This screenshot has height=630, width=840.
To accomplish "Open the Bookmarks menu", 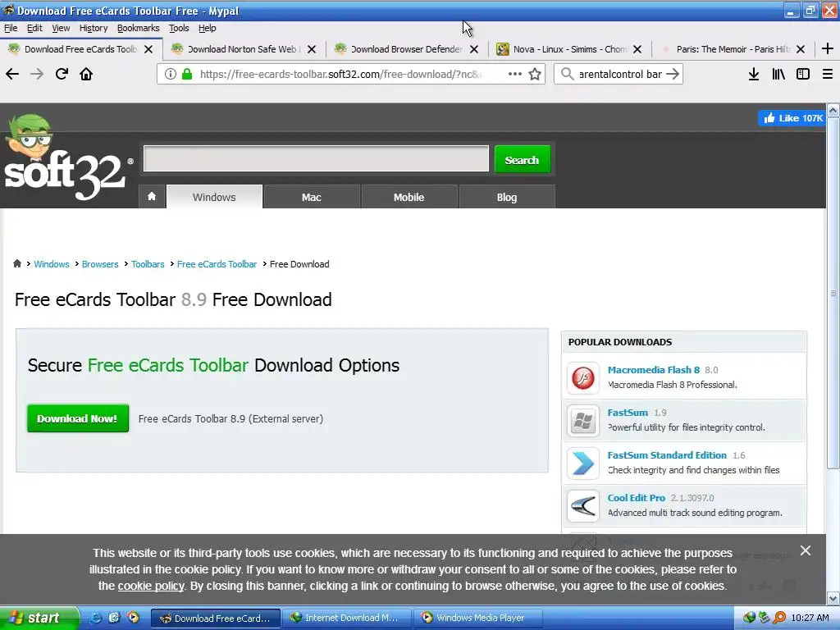I will (138, 28).
